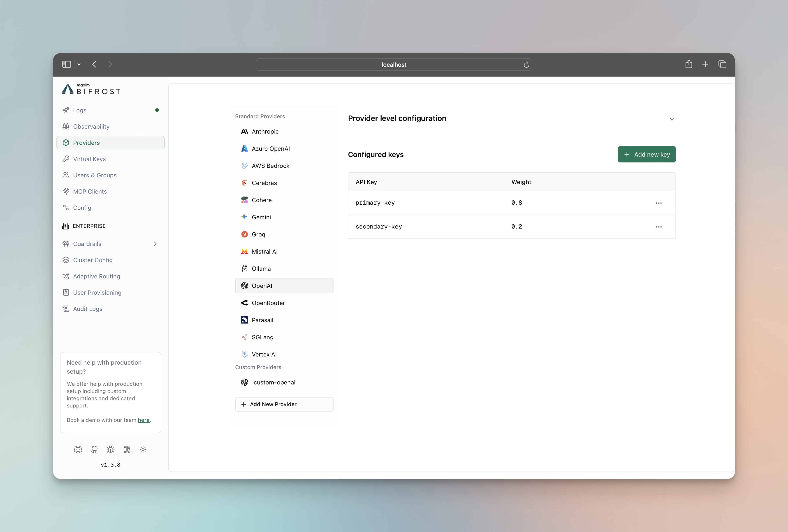The image size is (788, 532).
Task: Open the Mistral AI provider
Action: [x=264, y=251]
